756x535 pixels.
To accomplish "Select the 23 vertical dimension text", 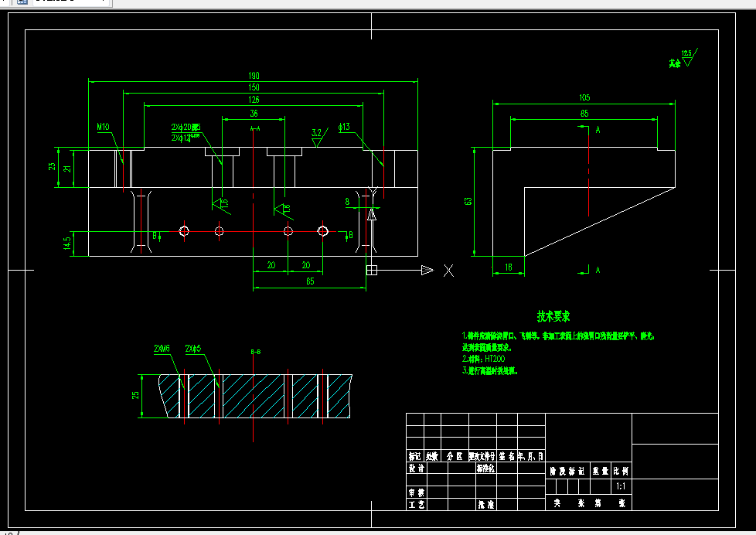I will [52, 166].
